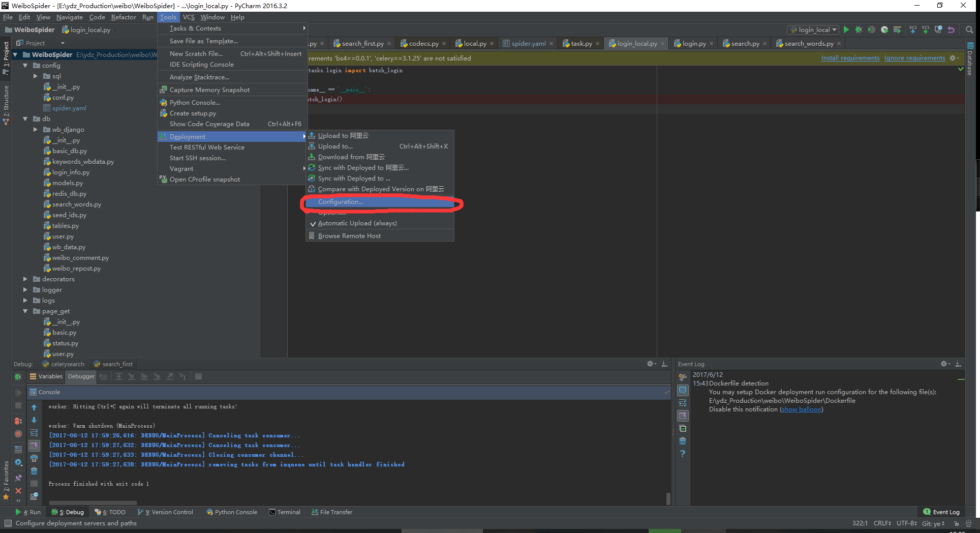Screen dimensions: 980x533
Task: Choose Browse Remote Host
Action: [380, 236]
